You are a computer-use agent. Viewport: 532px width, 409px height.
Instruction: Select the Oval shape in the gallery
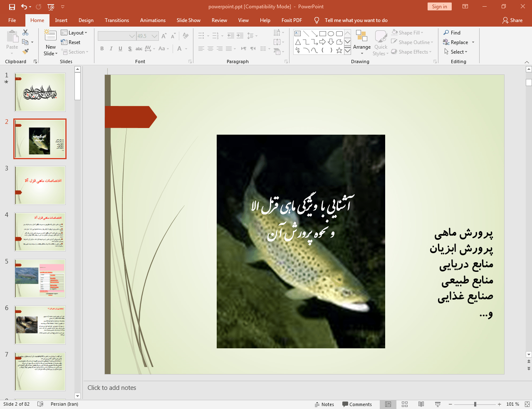(x=331, y=34)
